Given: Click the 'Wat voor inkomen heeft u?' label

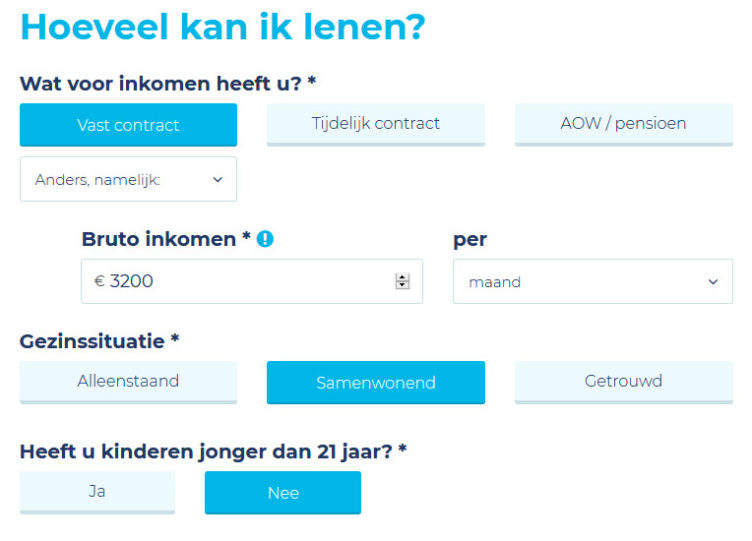Looking at the screenshot, I should tap(167, 83).
